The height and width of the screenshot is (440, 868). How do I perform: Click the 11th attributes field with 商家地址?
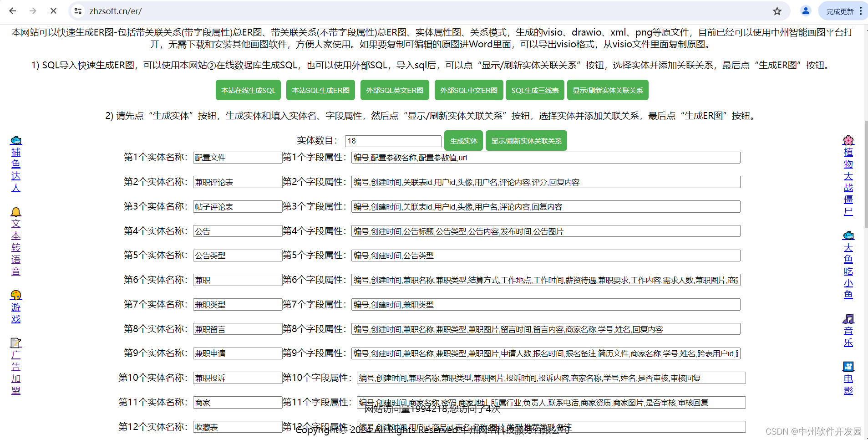coord(551,403)
